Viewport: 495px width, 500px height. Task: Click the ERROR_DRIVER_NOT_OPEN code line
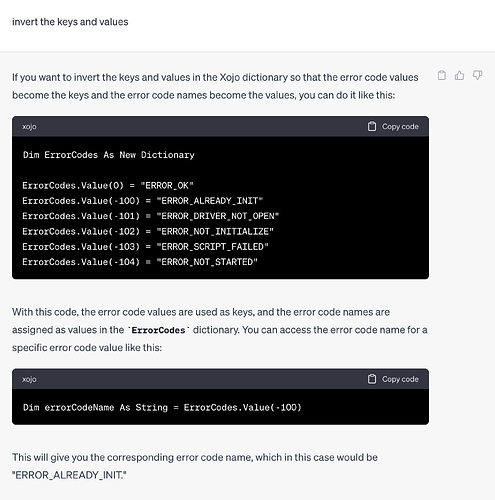click(x=151, y=216)
